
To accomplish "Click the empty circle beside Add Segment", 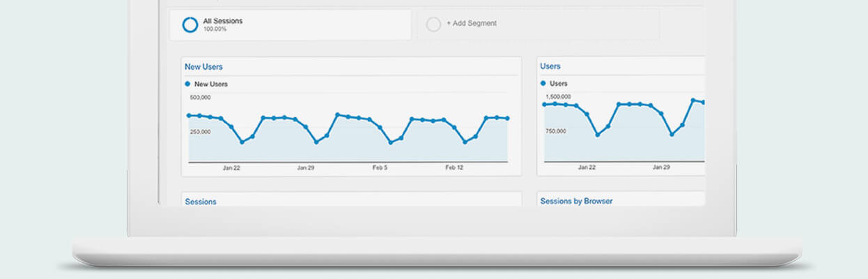I will click(x=433, y=24).
